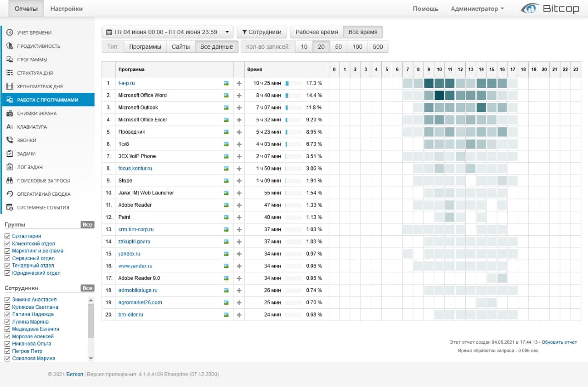Select the Все данные type filter
The image size is (588, 387).
(x=217, y=47)
